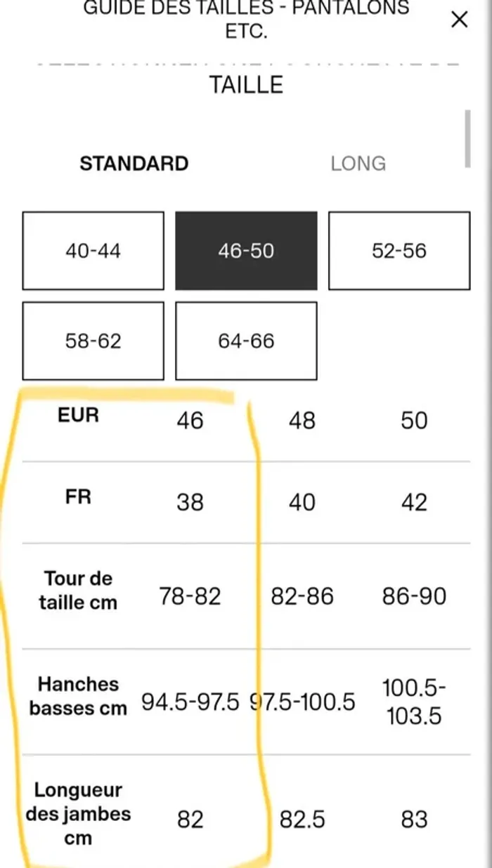The image size is (492, 868).
Task: Select the 52-56 size range
Action: point(399,251)
